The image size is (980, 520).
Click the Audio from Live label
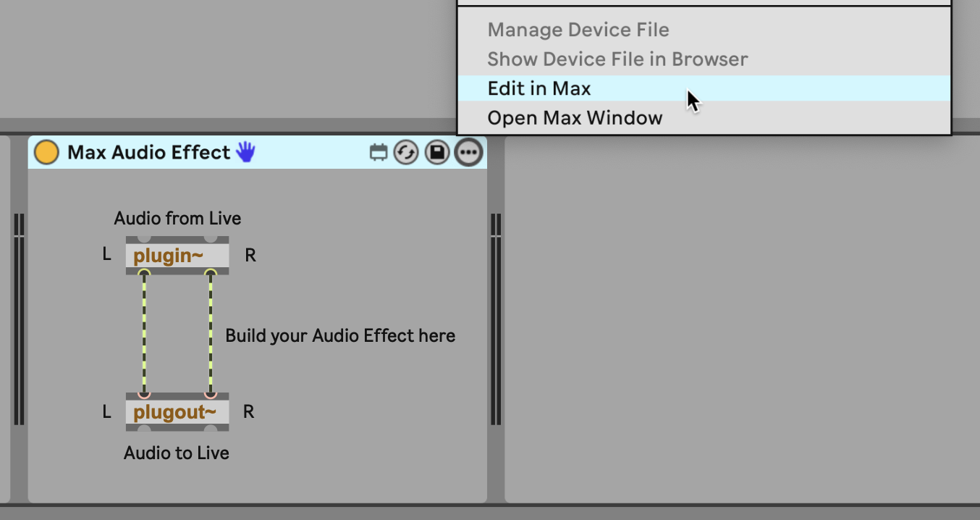click(x=177, y=219)
